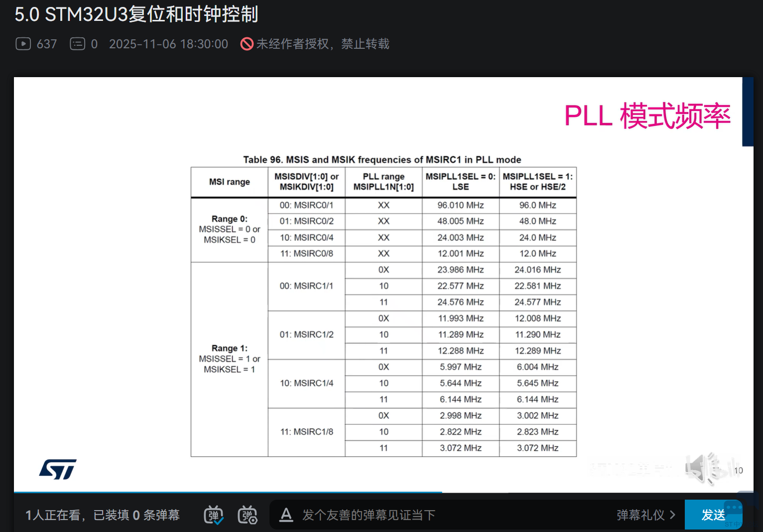Viewport: 763px width, 532px height.
Task: Click the Range 0 row label cell
Action: pyautogui.click(x=230, y=229)
